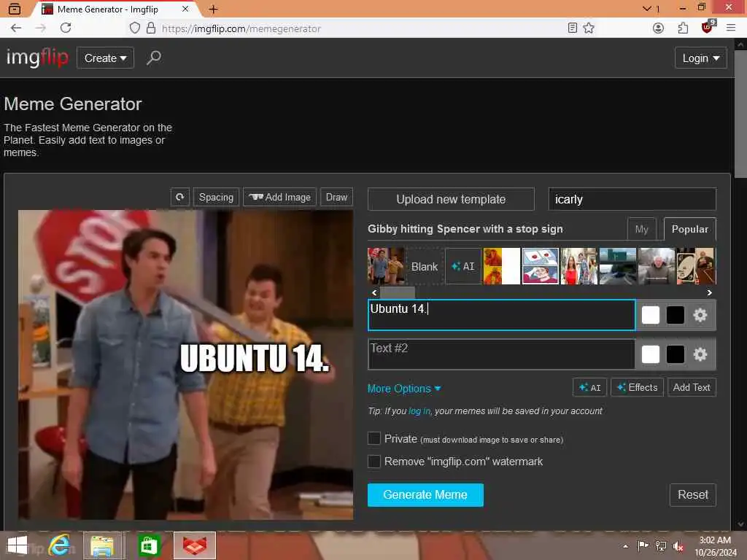Open the list all tabs chevron
Screen dimensions: 747x560
tap(647, 9)
